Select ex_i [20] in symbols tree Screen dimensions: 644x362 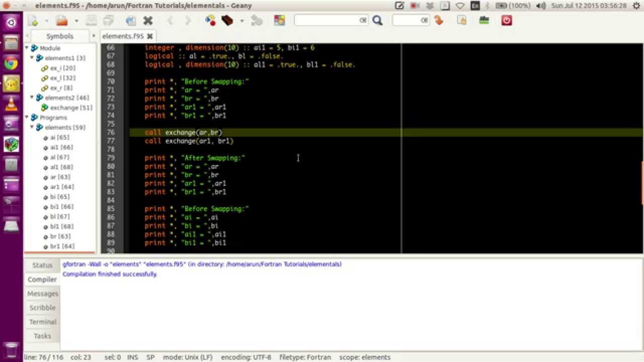click(x=63, y=68)
